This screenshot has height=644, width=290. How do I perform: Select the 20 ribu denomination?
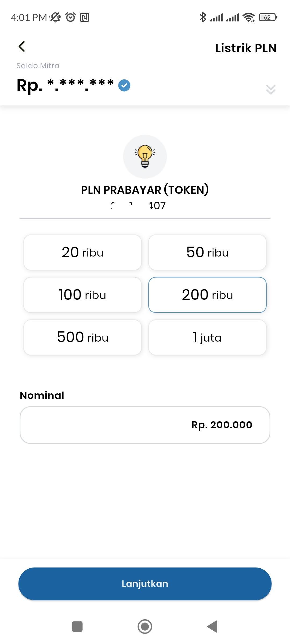pos(82,253)
